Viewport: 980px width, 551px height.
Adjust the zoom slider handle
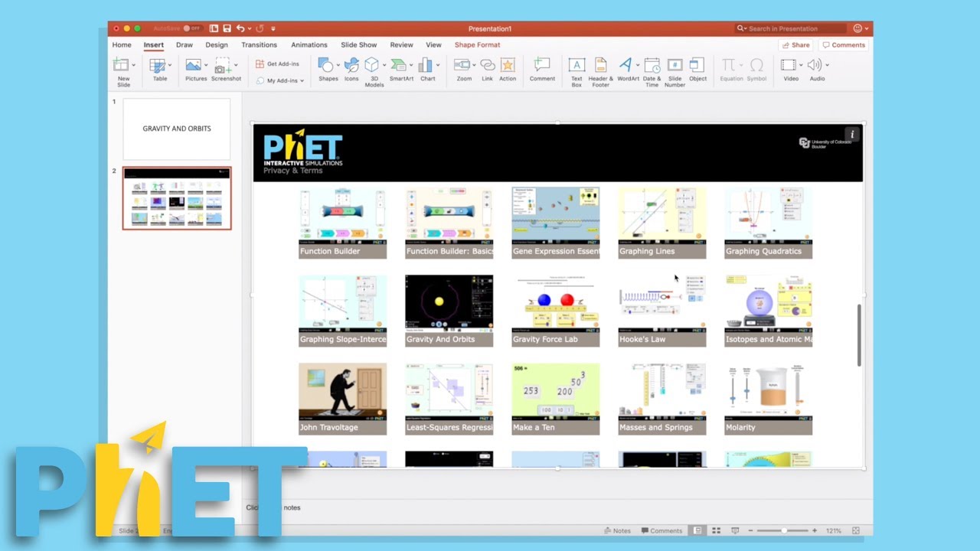783,530
